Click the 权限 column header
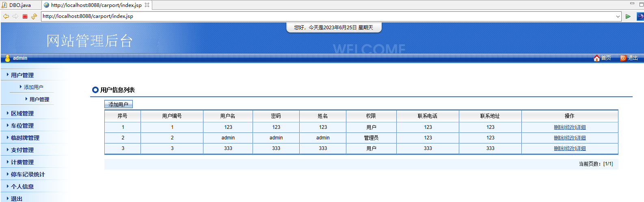Screen dimensions: 644x202 [371, 116]
